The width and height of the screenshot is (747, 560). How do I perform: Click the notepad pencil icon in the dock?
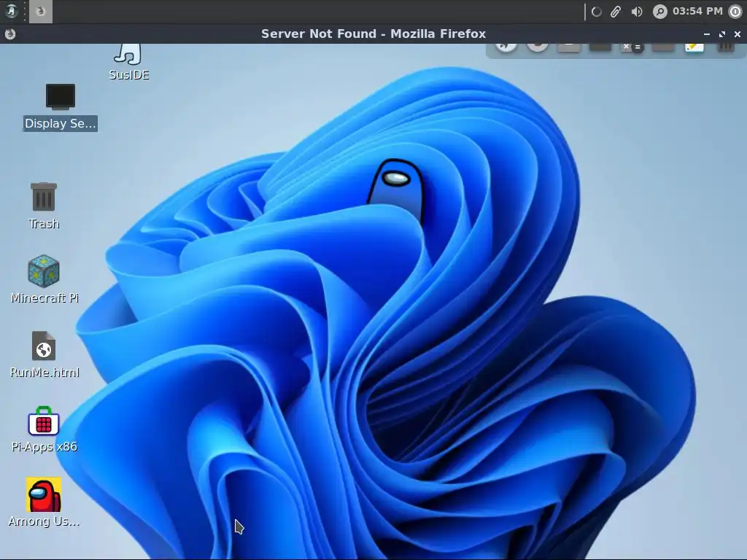pyautogui.click(x=694, y=47)
